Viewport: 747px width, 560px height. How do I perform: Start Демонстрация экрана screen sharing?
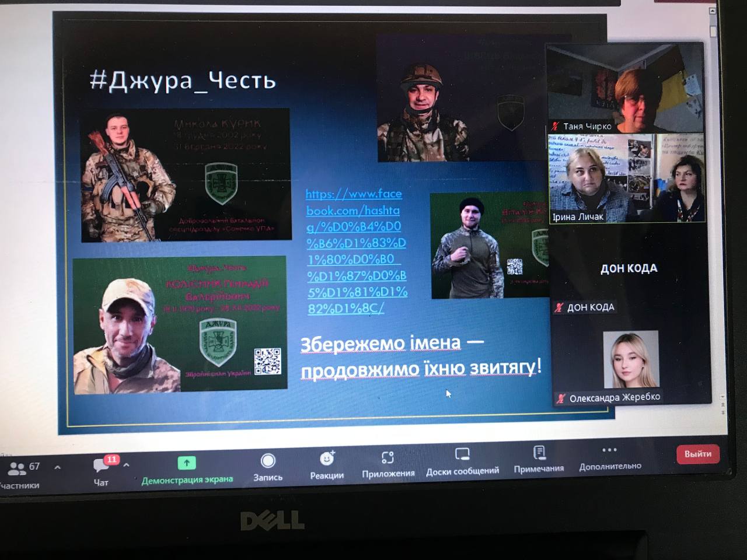pos(187,463)
